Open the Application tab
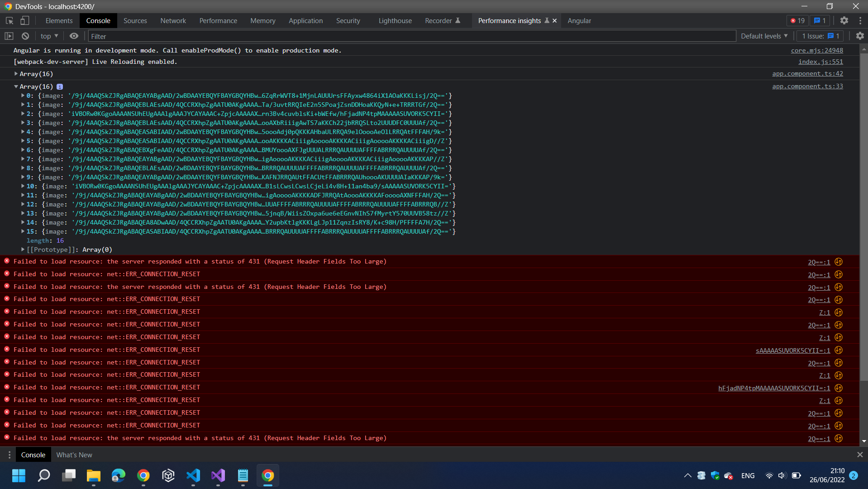 point(305,21)
